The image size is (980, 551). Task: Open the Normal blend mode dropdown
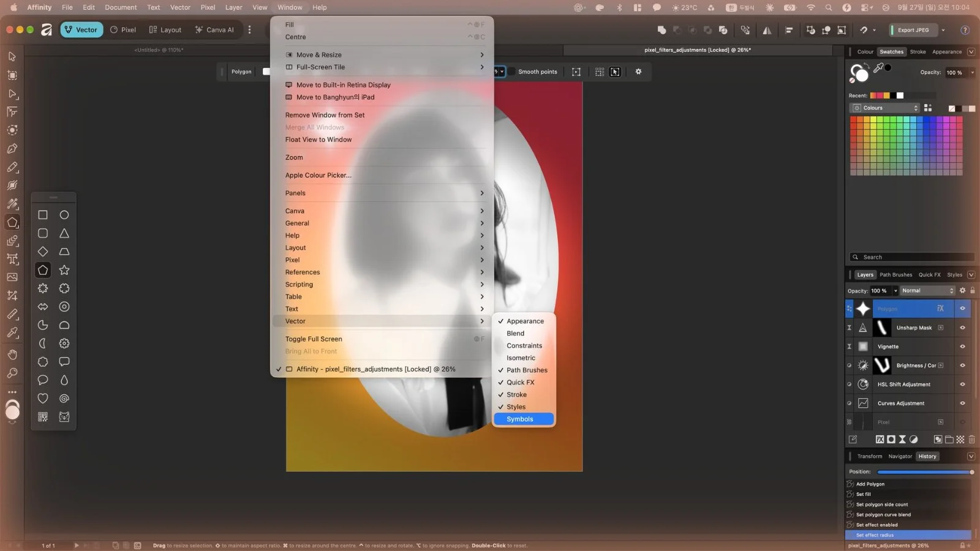927,291
